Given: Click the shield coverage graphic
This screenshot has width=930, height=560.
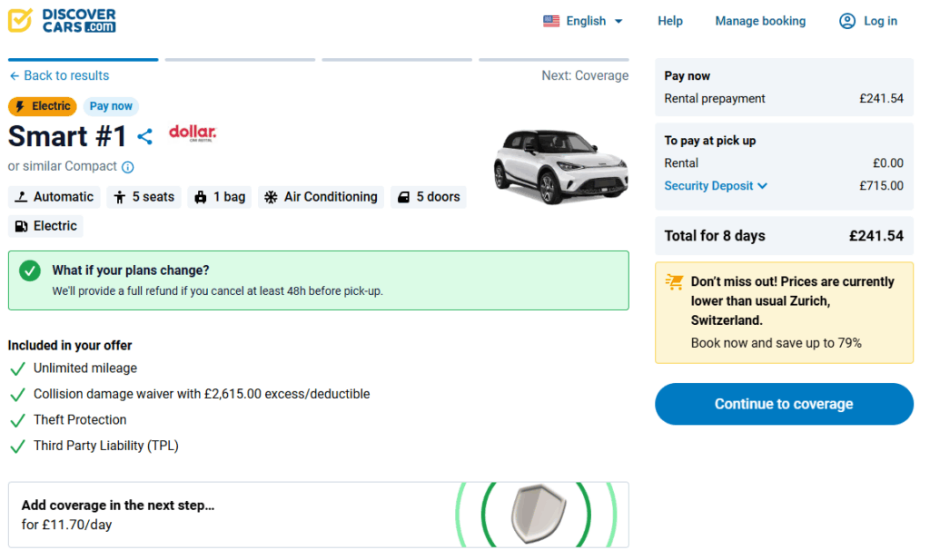Looking at the screenshot, I should (539, 515).
